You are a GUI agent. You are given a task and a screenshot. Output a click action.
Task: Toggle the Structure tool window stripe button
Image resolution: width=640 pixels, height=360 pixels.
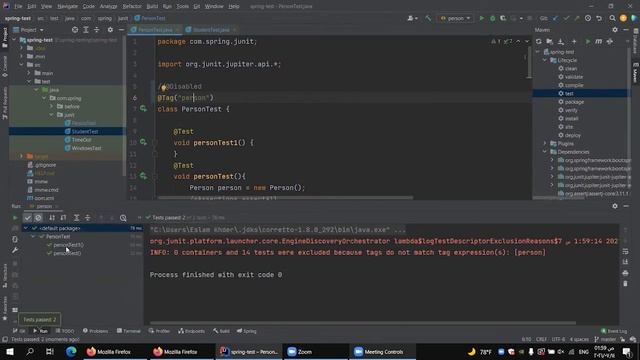[4, 276]
